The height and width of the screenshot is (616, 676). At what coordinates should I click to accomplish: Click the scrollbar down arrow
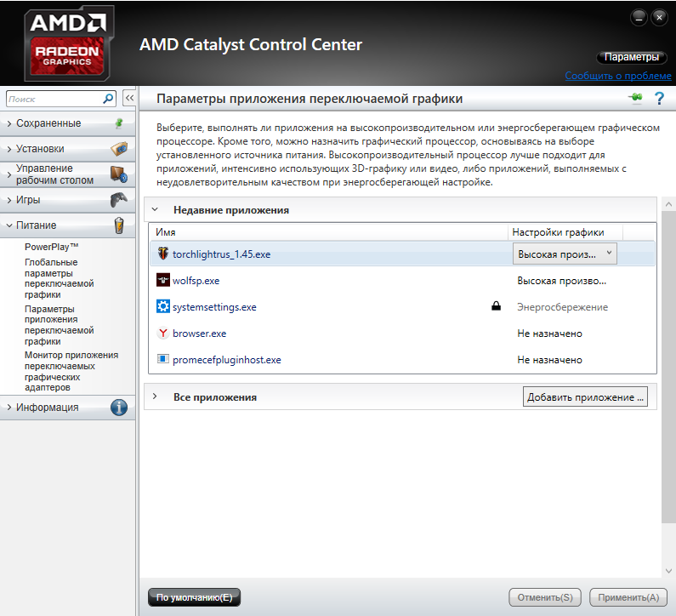click(x=668, y=571)
